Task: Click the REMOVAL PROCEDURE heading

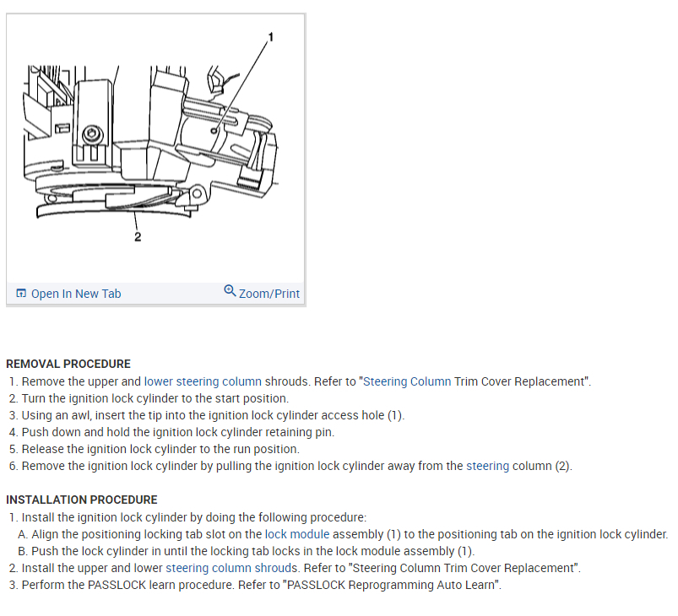Action: 68,364
